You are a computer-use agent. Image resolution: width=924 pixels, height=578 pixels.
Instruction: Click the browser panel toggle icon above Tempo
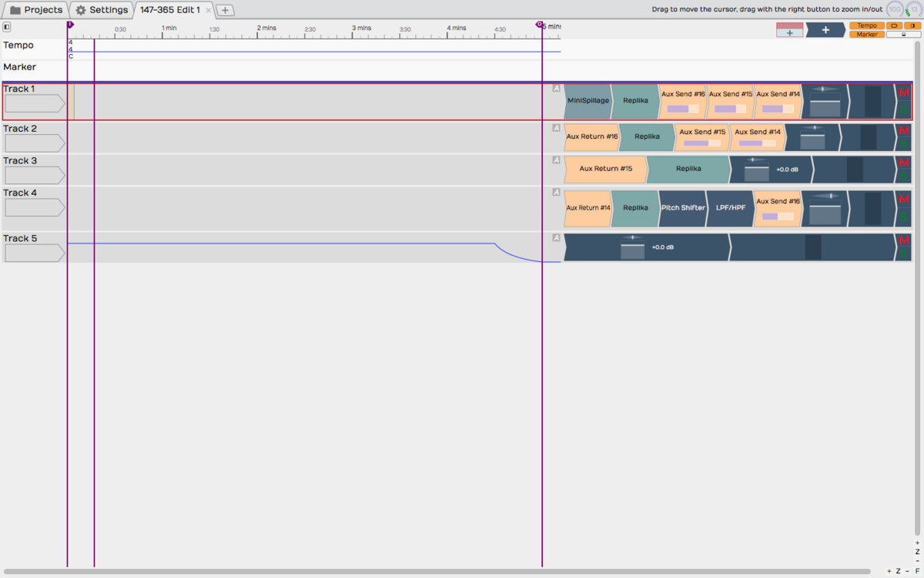point(7,27)
